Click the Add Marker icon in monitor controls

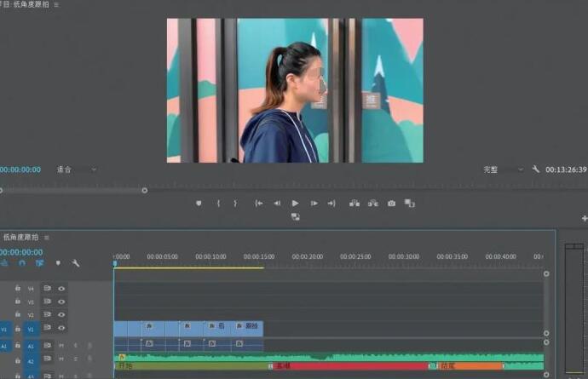199,204
